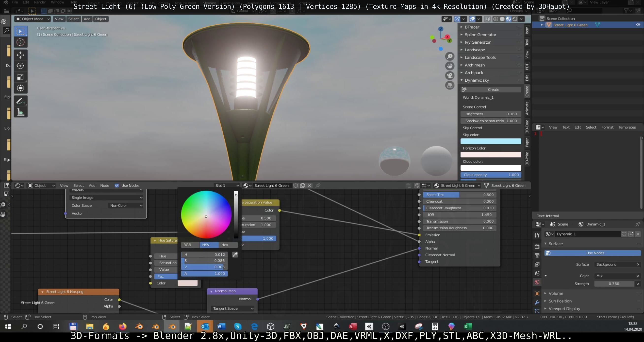Image resolution: width=644 pixels, height=342 pixels.
Task: Select the Measure tool
Action: point(20,112)
